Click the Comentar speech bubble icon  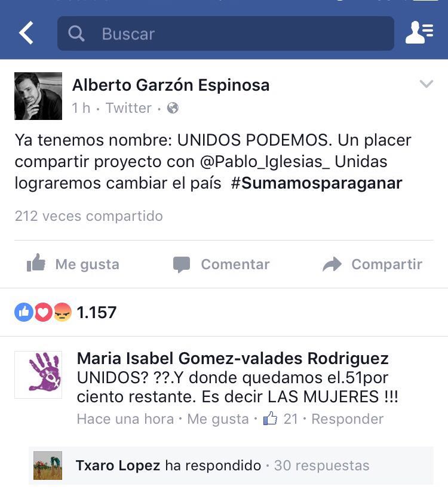click(x=182, y=264)
